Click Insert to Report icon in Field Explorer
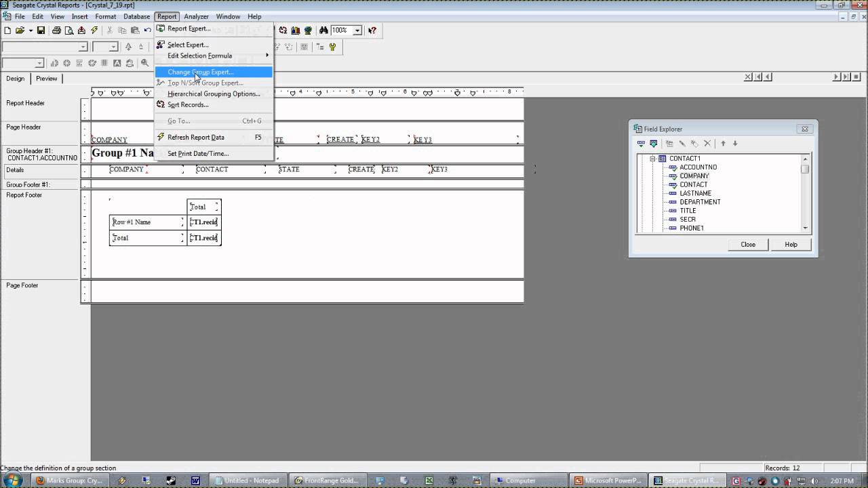Viewport: 868px width, 488px height. tap(641, 144)
